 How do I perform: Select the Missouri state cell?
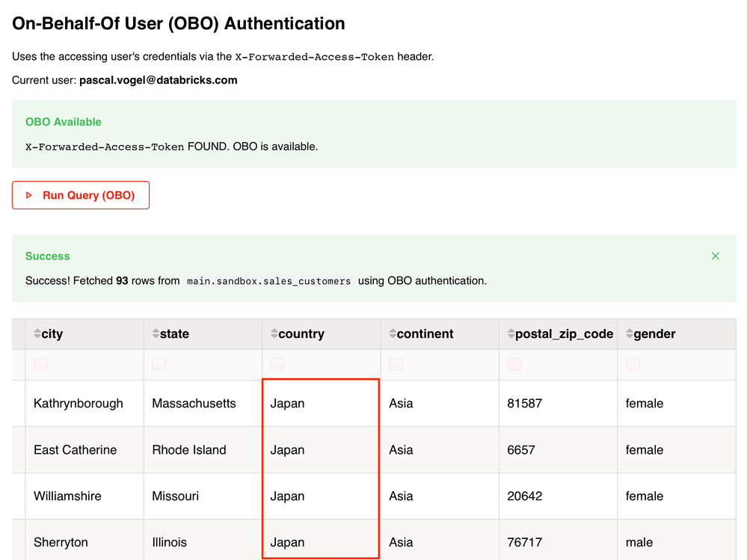pyautogui.click(x=203, y=496)
